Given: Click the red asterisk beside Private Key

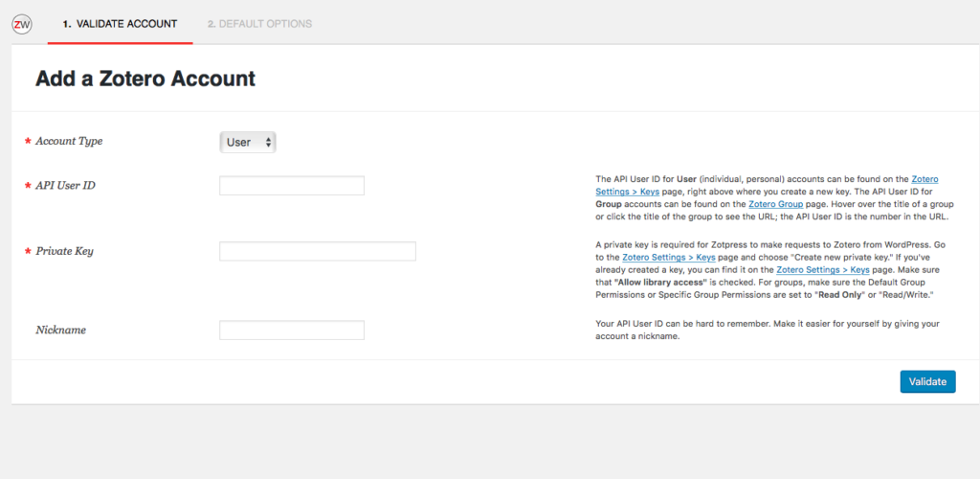Looking at the screenshot, I should coord(27,252).
